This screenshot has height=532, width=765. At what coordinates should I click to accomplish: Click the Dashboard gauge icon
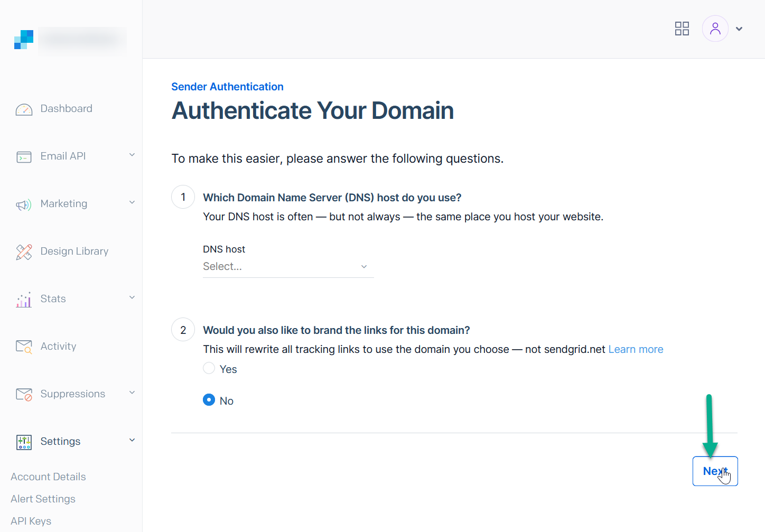coord(24,109)
